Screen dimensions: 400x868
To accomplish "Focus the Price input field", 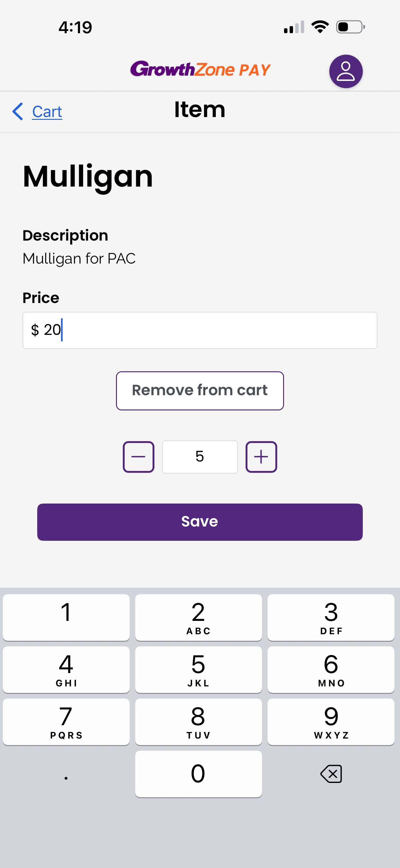I will 200,330.
